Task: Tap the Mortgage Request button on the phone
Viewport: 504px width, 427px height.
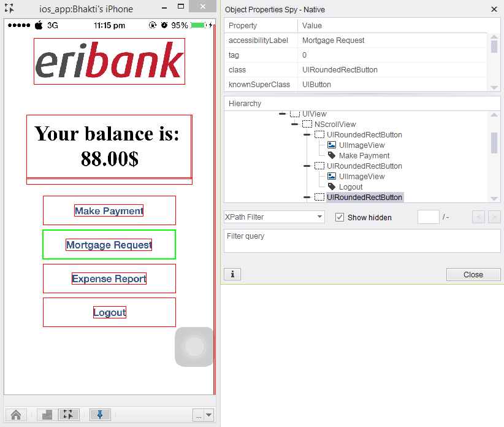Action: [x=109, y=245]
